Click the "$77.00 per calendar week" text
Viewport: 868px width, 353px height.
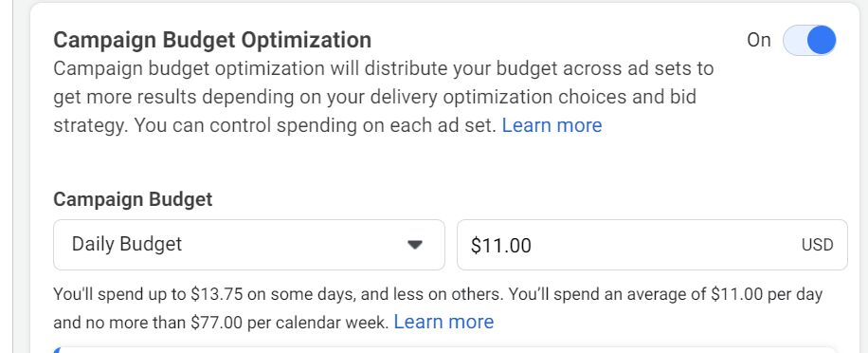click(290, 323)
